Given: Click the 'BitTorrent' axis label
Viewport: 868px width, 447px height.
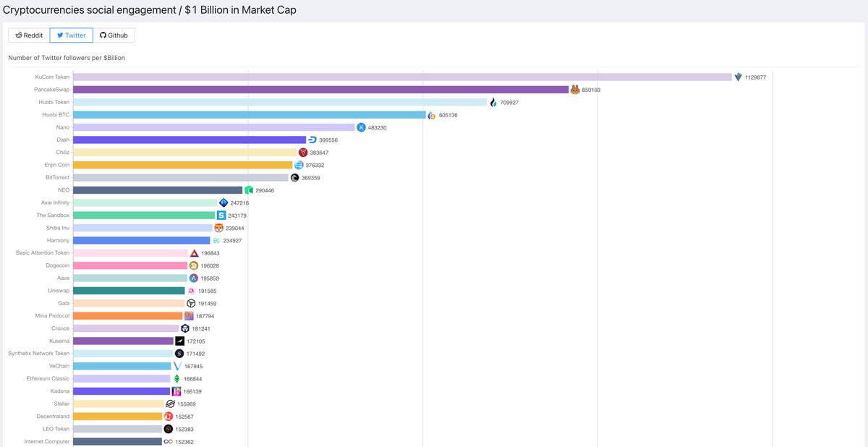Looking at the screenshot, I should (58, 178).
